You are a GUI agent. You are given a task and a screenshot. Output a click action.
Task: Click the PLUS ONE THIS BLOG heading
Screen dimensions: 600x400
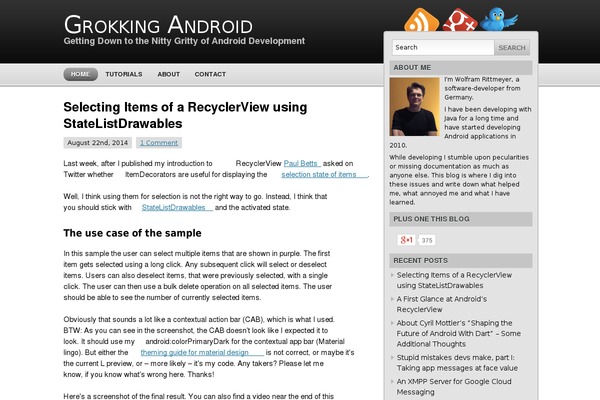click(461, 219)
